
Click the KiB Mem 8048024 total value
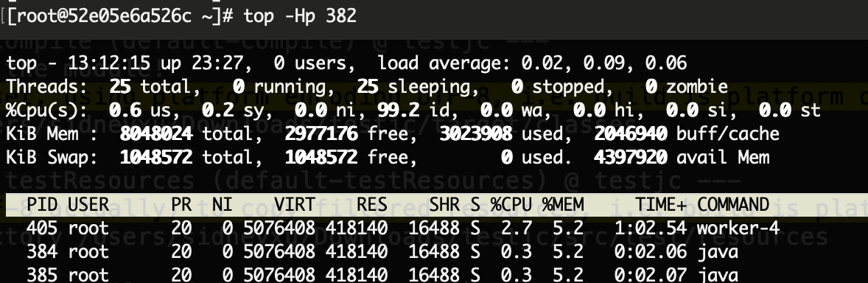[157, 133]
